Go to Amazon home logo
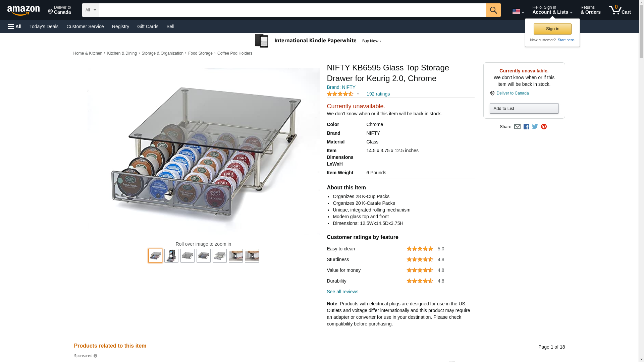The width and height of the screenshot is (644, 362). [23, 10]
